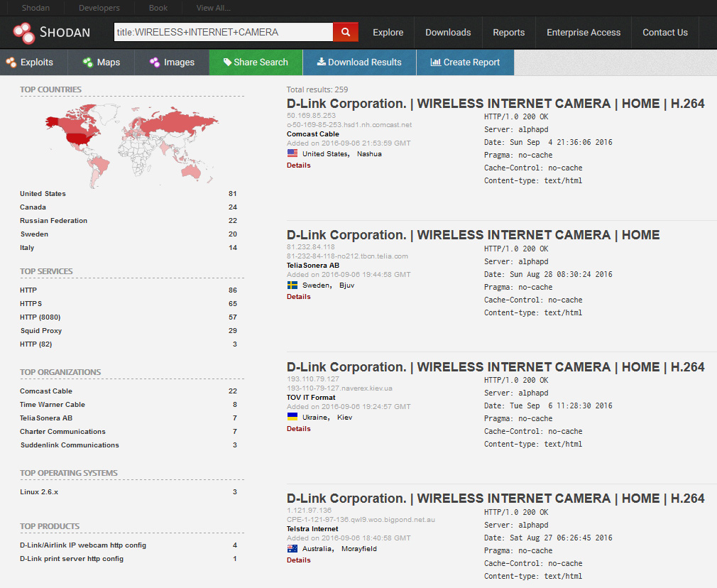717x588 pixels.
Task: Click the Shodan logo icon
Action: (x=23, y=33)
